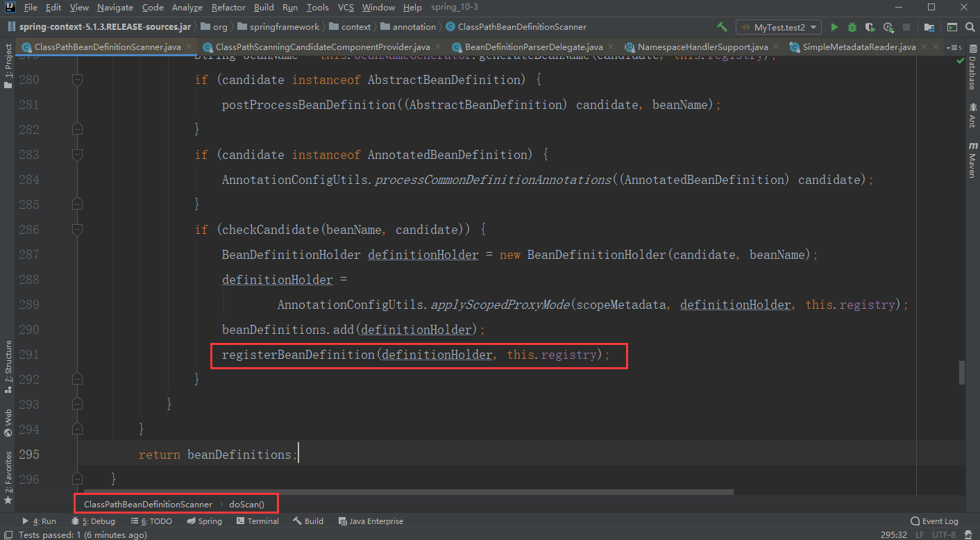Open the Java Enterprise tool window

coord(370,521)
